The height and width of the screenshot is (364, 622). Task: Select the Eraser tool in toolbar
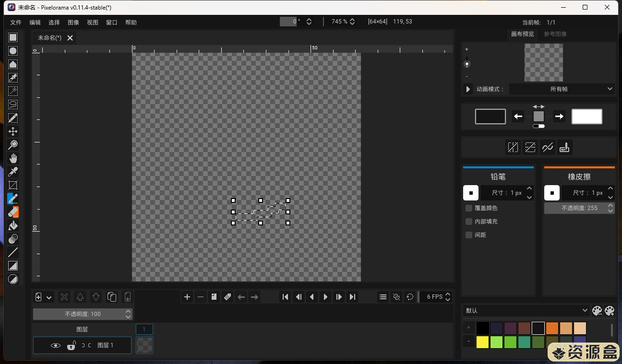click(13, 212)
